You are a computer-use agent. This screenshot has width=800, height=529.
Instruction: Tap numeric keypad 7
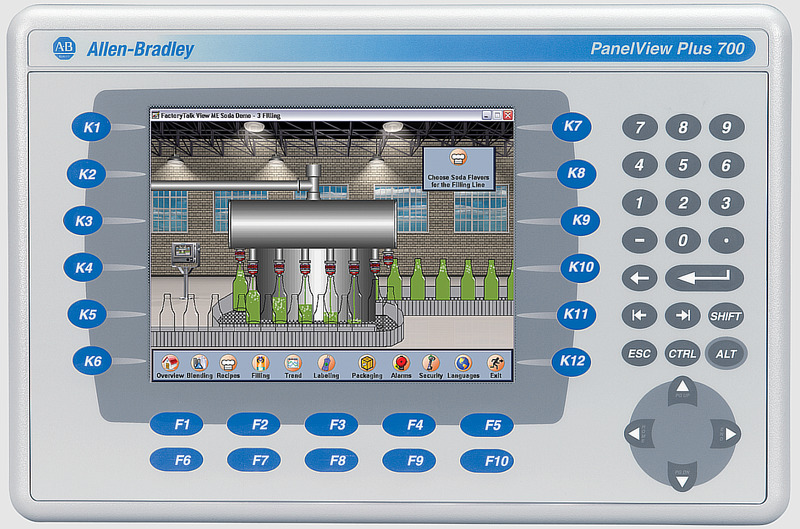point(640,128)
